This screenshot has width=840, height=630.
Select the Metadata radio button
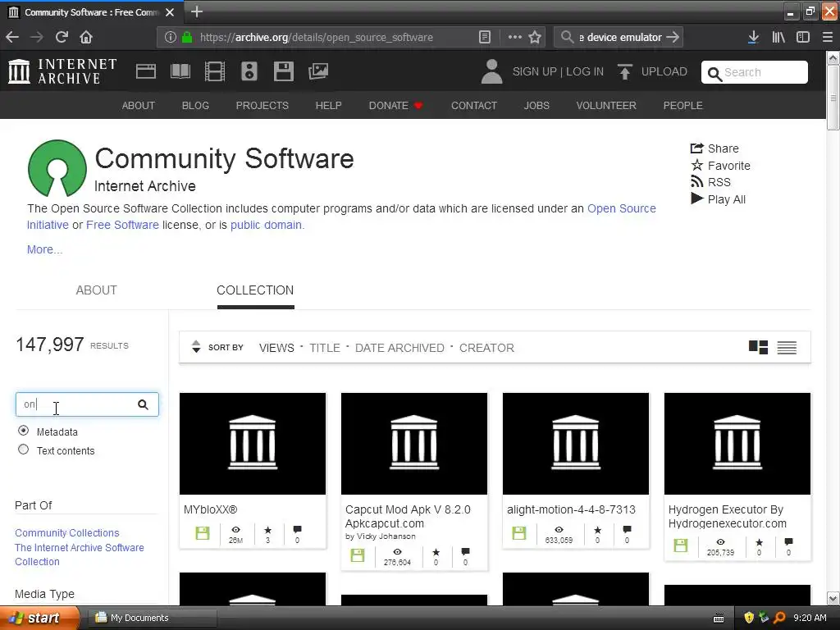24,431
